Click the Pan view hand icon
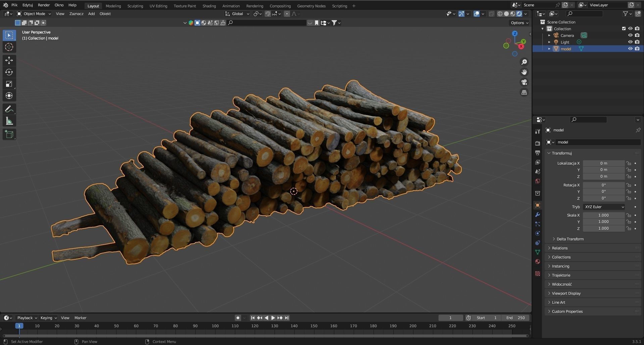This screenshot has width=644, height=345. tap(524, 72)
